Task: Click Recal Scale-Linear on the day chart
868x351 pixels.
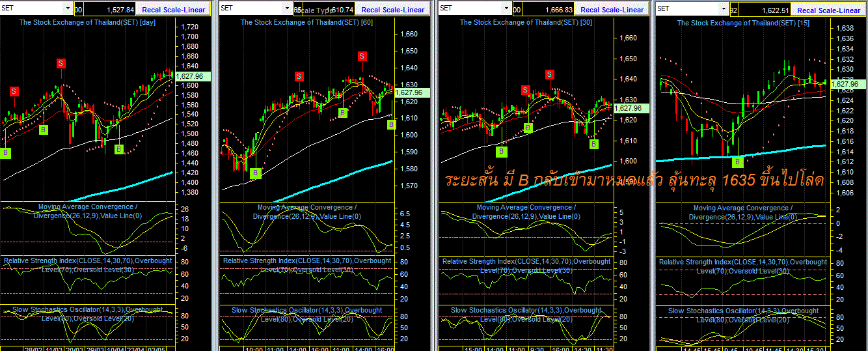Action: click(x=174, y=9)
